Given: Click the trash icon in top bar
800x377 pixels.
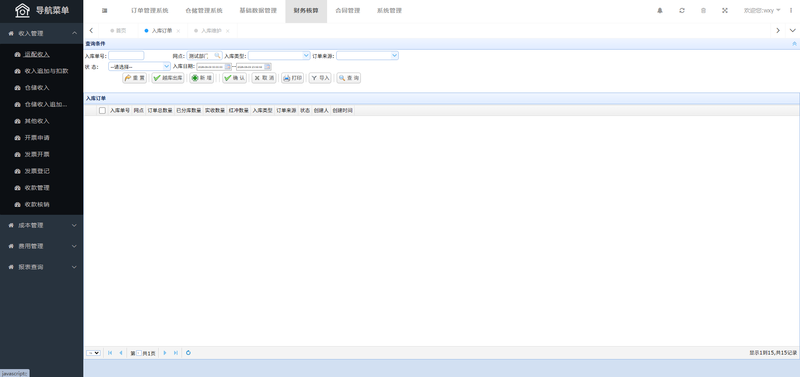Looking at the screenshot, I should [703, 10].
